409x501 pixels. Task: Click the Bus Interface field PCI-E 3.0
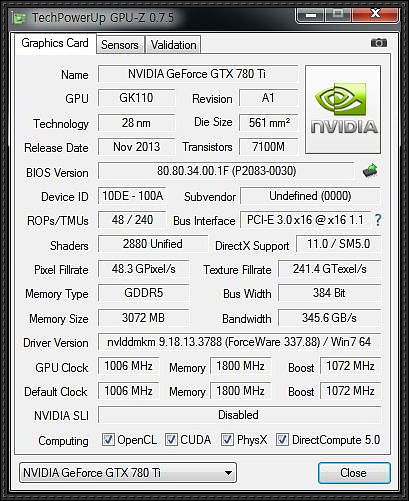coord(305,220)
